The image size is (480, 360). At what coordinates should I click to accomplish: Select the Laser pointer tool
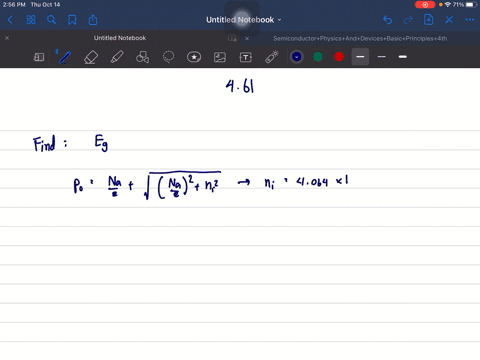pyautogui.click(x=272, y=57)
